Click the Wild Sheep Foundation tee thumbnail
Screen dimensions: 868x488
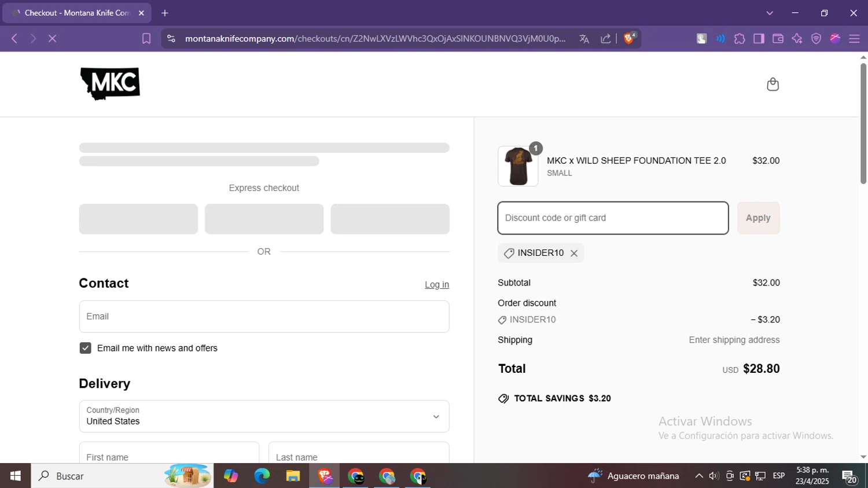(518, 166)
